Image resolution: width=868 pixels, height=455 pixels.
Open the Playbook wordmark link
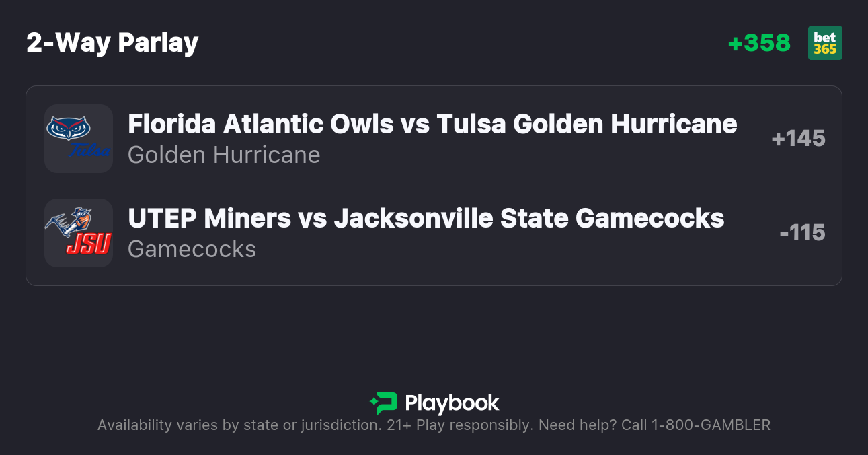[x=452, y=403]
